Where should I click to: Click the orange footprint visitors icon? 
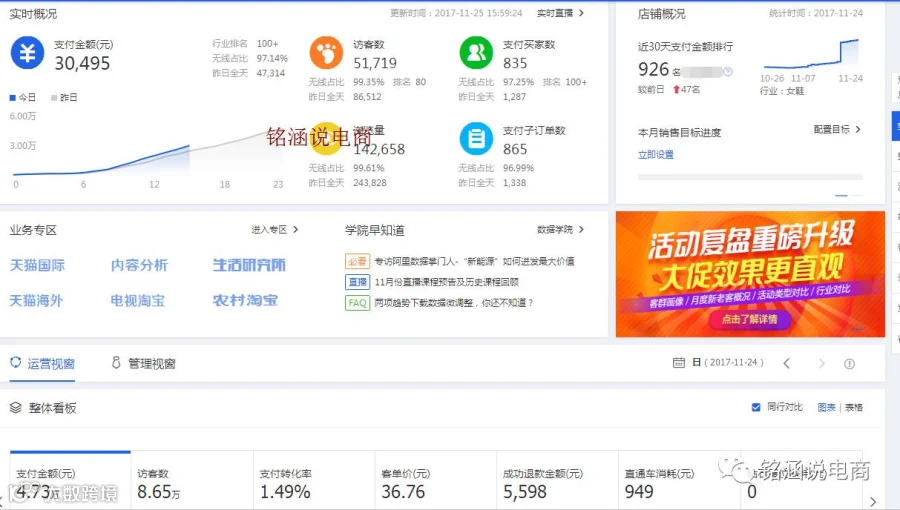click(326, 53)
